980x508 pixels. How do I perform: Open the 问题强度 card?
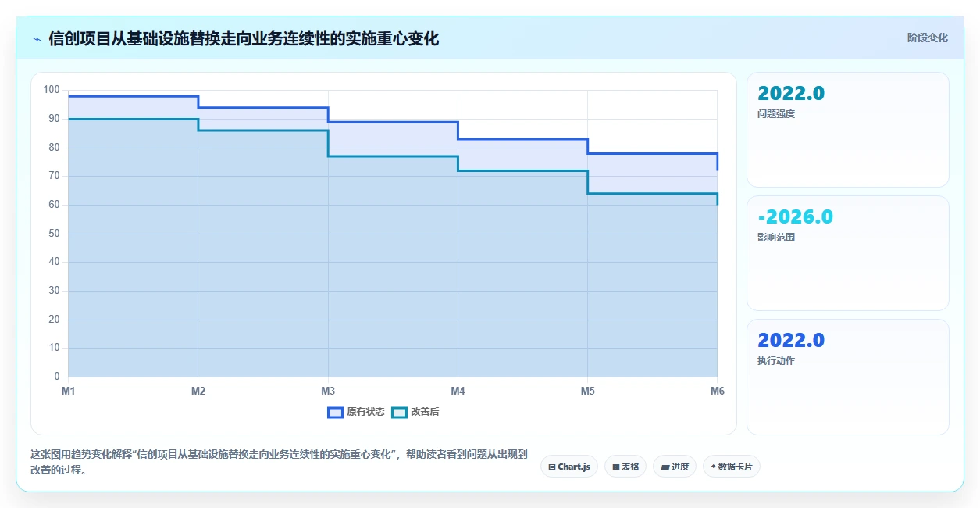(848, 130)
